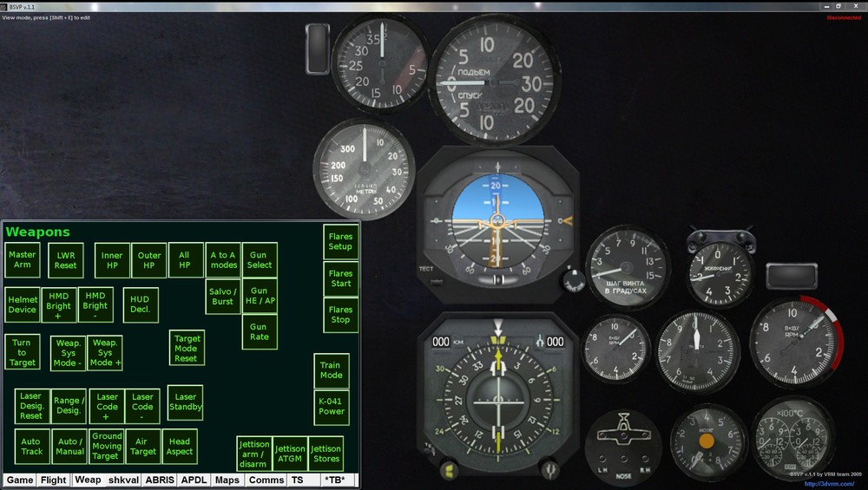868x490 pixels.
Task: Toggle the Auto / Manual button
Action: tap(69, 447)
